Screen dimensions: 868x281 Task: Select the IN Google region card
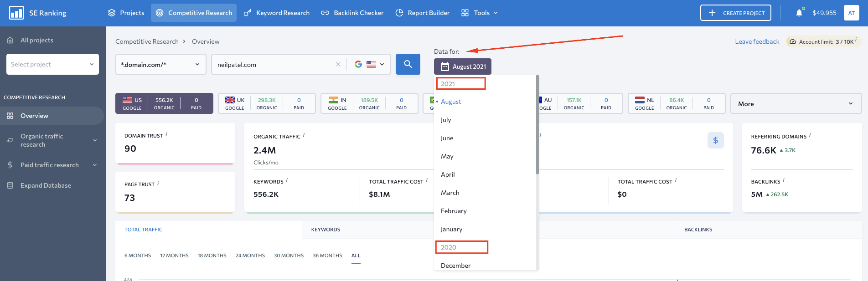click(x=369, y=103)
